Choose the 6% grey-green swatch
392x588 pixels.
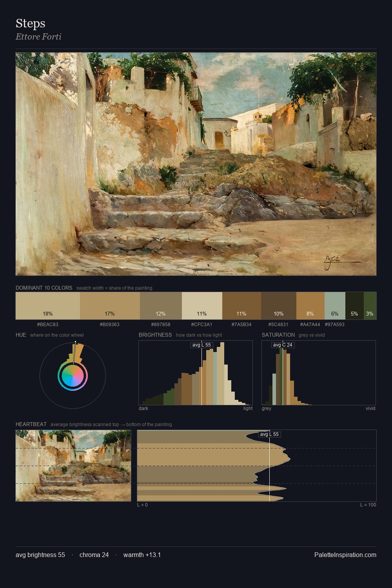pyautogui.click(x=335, y=306)
